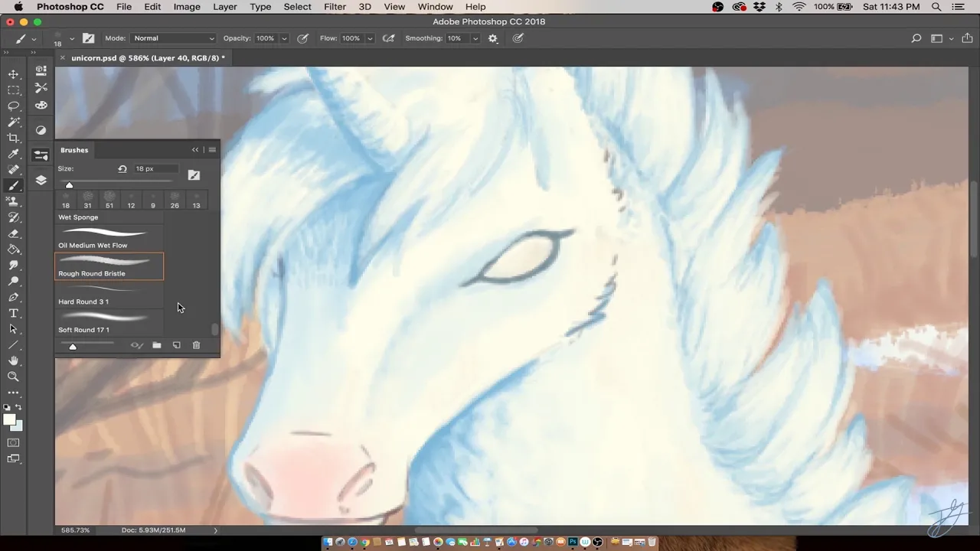The height and width of the screenshot is (551, 980).
Task: Open the Swatches palette panel icon
Action: [x=41, y=106]
